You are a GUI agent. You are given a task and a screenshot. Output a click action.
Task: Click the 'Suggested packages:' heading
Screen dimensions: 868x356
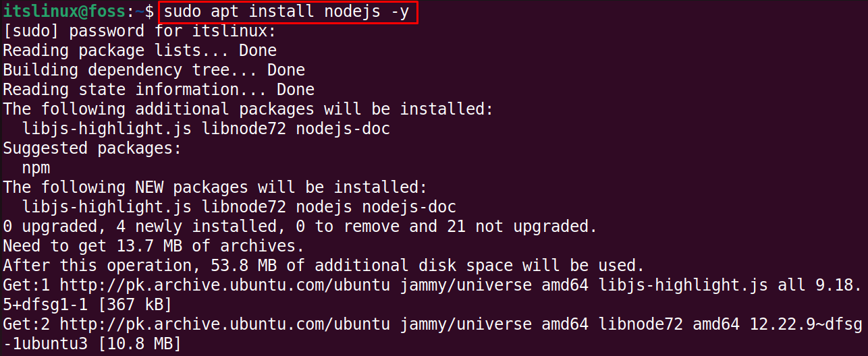[x=92, y=148]
